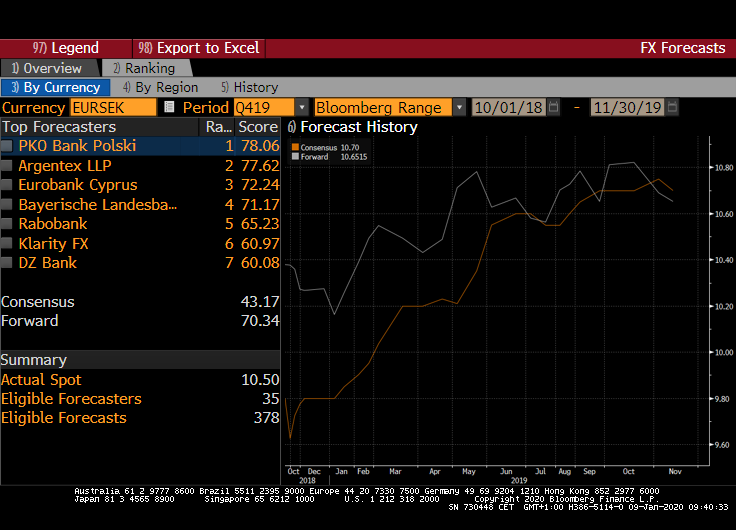Image resolution: width=736 pixels, height=530 pixels.
Task: Click the currency lookup icon beside EURSEK
Action: click(169, 107)
